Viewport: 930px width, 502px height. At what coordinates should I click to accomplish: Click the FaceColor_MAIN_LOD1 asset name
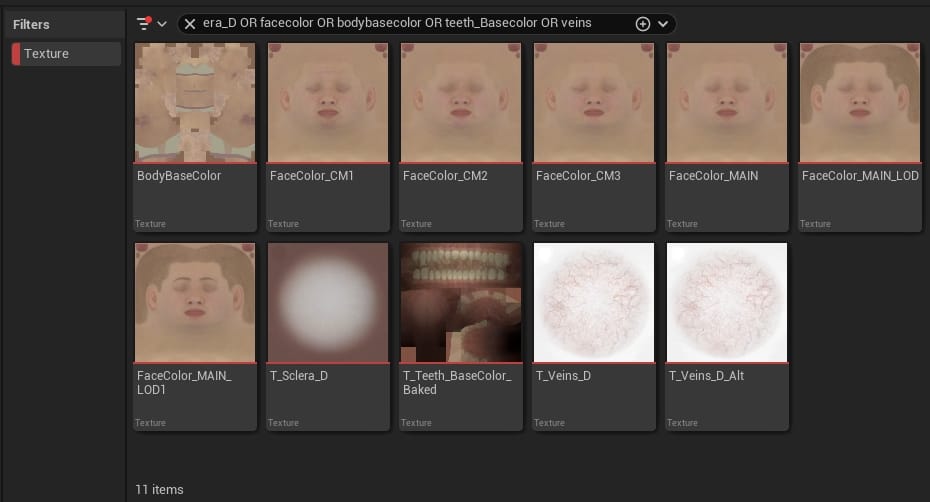click(184, 383)
